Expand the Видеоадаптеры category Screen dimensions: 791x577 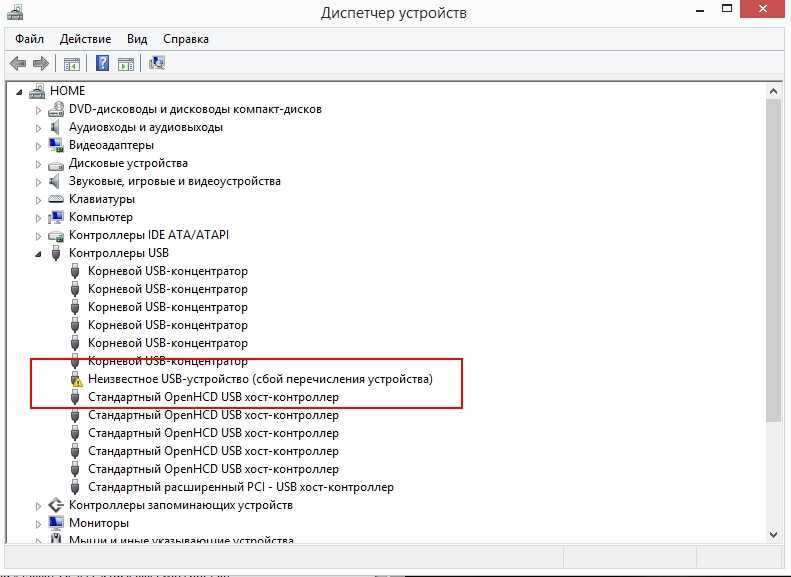pos(38,146)
